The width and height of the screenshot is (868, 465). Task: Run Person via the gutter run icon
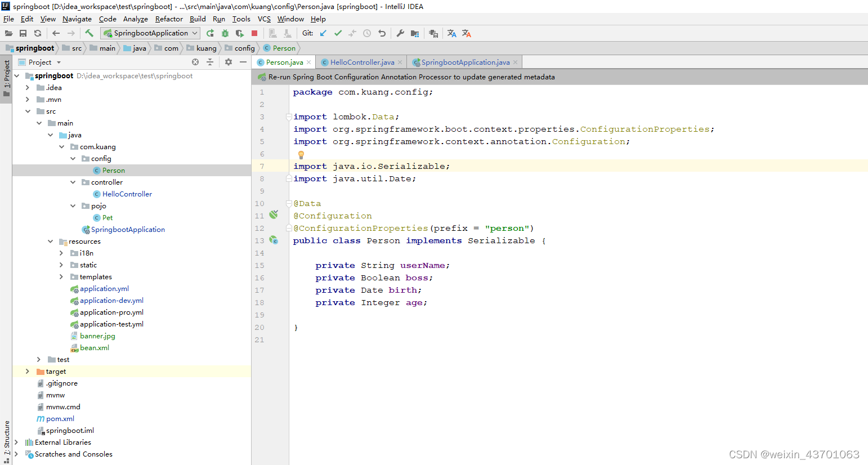(x=274, y=214)
